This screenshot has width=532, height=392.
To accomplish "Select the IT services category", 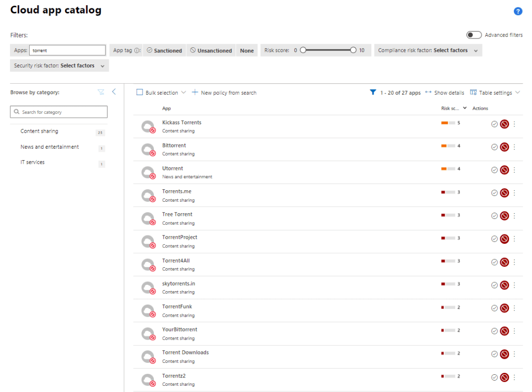I will (33, 163).
